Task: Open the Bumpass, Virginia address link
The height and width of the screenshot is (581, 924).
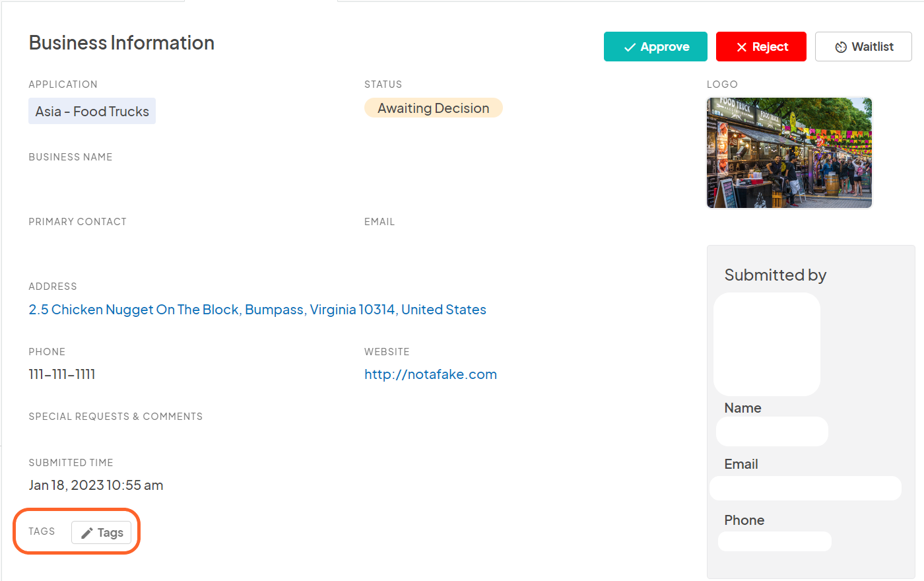Action: click(x=257, y=310)
